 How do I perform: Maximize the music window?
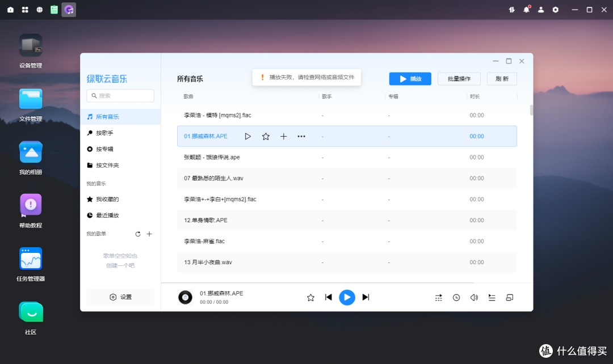tap(509, 61)
